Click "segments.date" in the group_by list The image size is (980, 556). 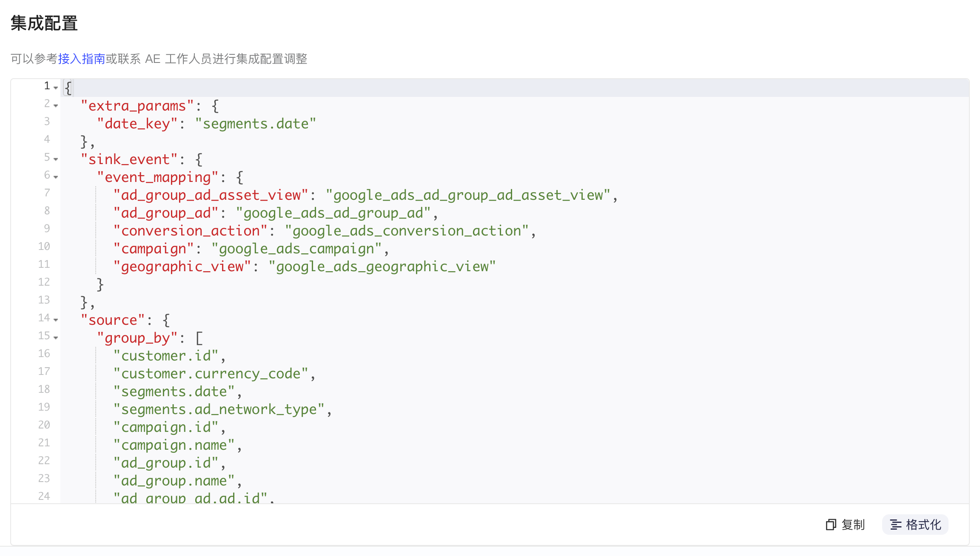pos(174,391)
